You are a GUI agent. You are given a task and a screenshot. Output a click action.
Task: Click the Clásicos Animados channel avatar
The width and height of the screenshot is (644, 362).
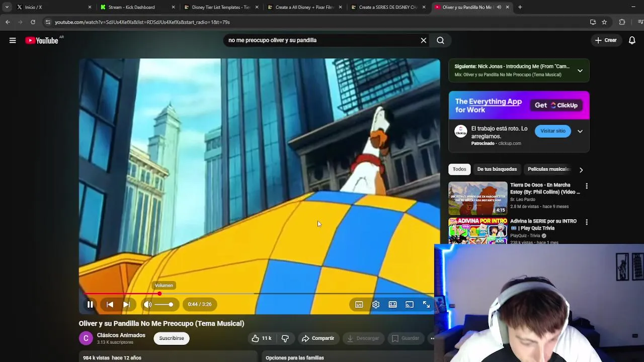point(86,338)
